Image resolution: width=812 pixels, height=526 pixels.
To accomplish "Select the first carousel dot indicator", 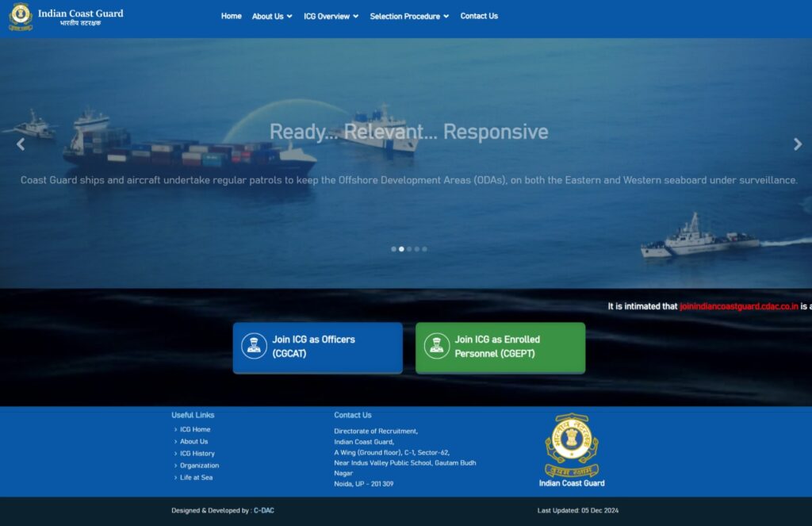I will pos(393,249).
